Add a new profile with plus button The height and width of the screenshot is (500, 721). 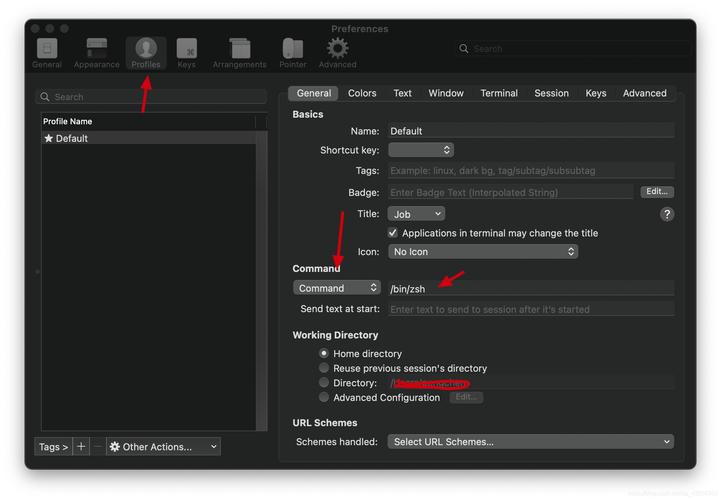[82, 447]
